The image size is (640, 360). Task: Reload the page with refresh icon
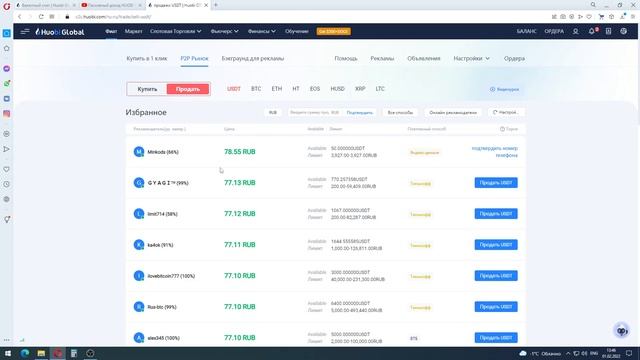pyautogui.click(x=41, y=17)
